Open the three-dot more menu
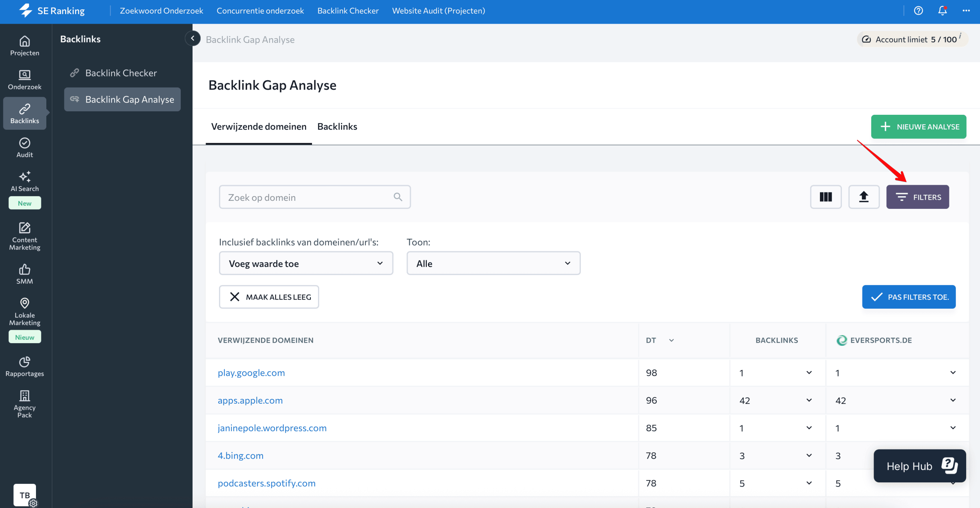Screen dimensions: 980x508 point(966,11)
